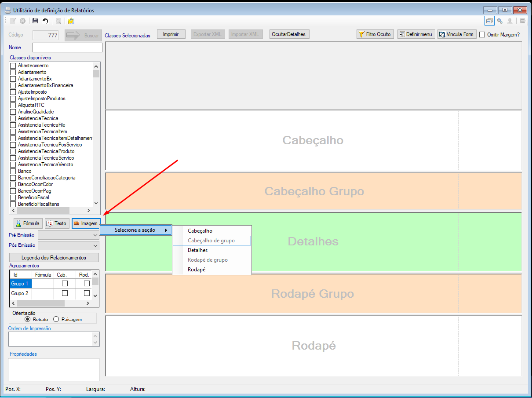Check the AnaliseQualidade class checkbox
The width and height of the screenshot is (532, 398).
(13, 112)
